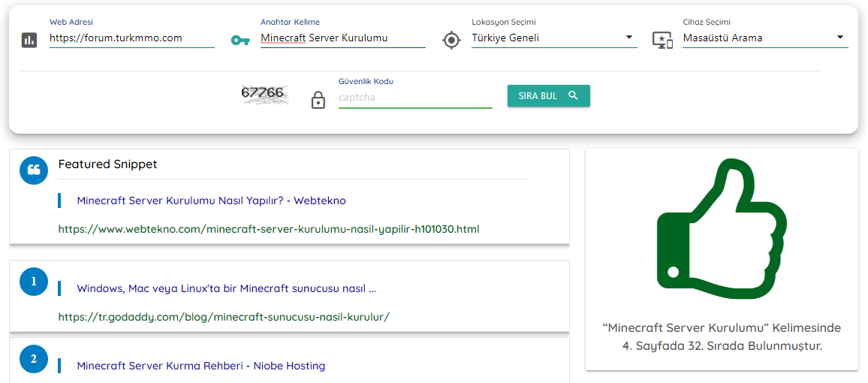The width and height of the screenshot is (868, 383).
Task: Click the SIRA BUL search button
Action: [x=549, y=96]
